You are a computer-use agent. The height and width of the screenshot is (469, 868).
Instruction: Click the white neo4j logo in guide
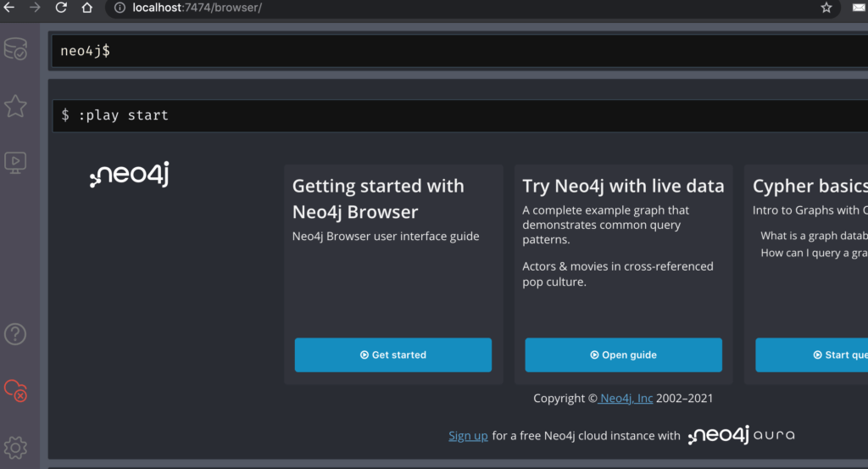pos(130,175)
